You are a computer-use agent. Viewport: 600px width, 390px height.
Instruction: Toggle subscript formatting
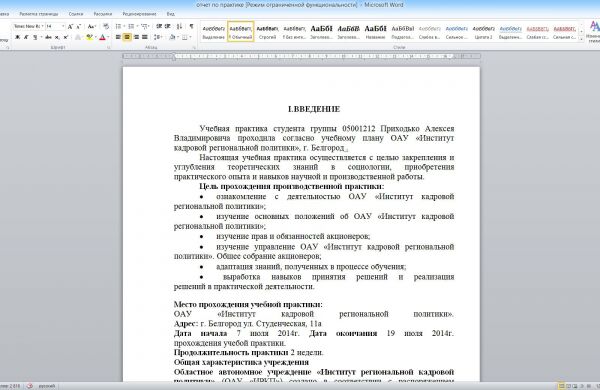coord(57,37)
